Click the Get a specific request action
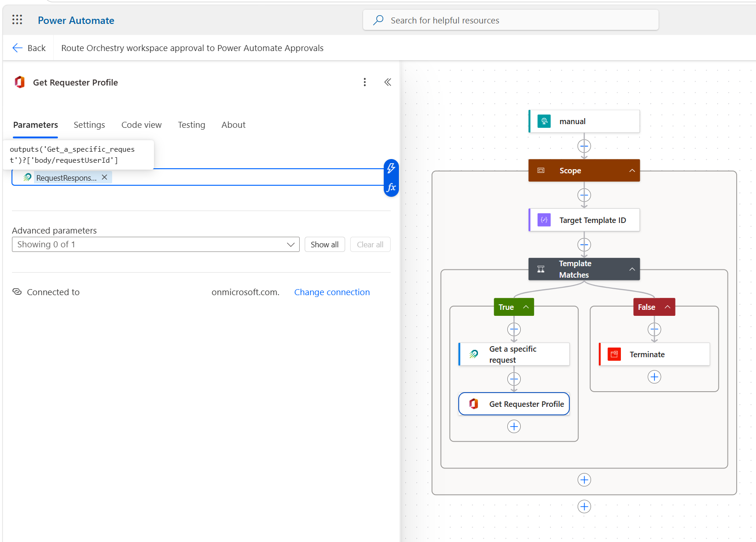 514,354
